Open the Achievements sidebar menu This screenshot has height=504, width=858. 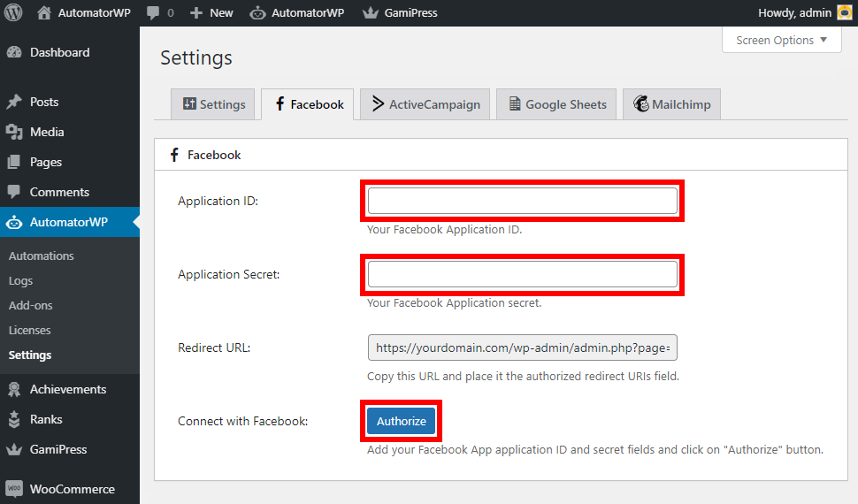click(67, 389)
